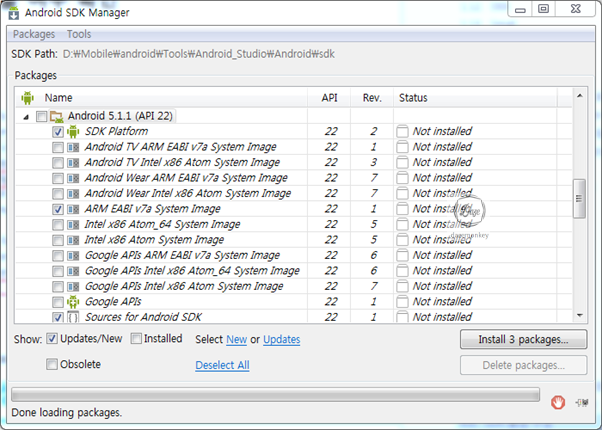
Task: Collapse the Android 5.1.1 (API 22) tree node
Action: [26, 117]
